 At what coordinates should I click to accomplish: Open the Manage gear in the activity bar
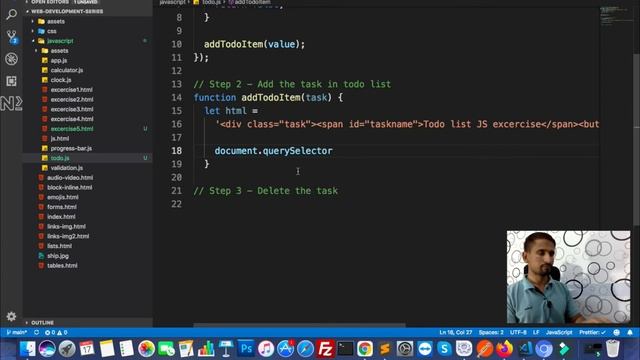11,316
